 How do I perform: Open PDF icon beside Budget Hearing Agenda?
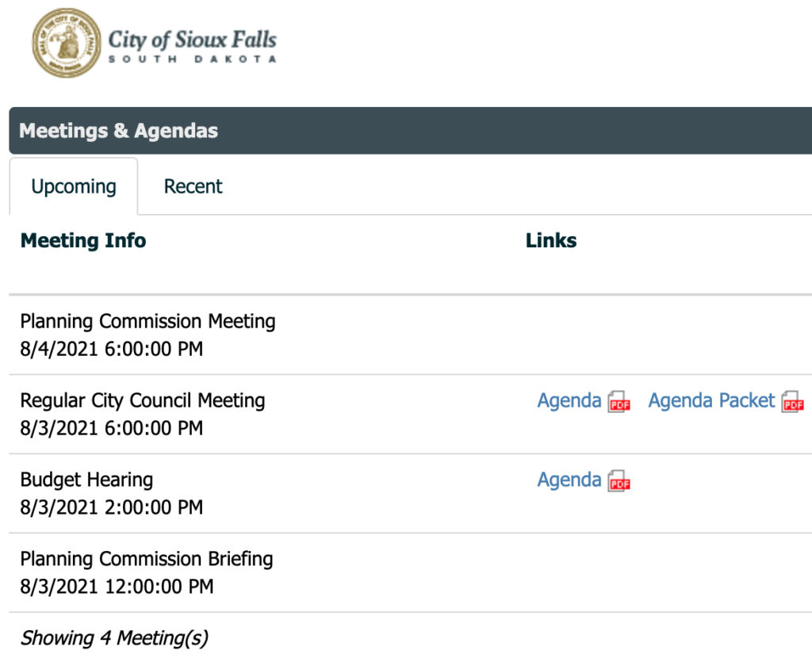619,481
